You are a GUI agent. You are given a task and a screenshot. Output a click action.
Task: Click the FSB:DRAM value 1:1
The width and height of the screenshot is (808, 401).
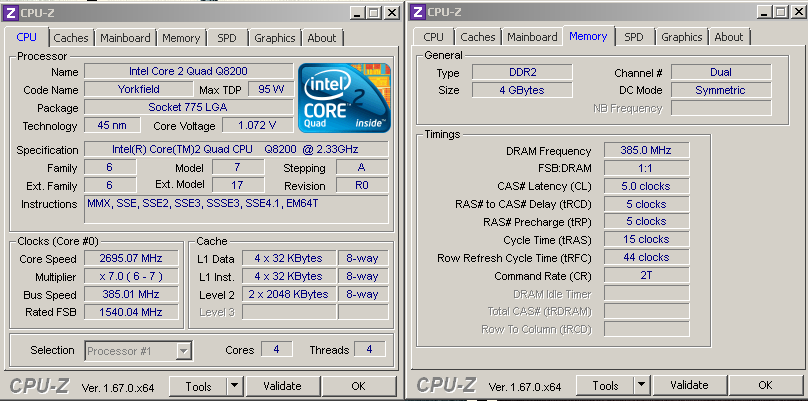tap(646, 168)
